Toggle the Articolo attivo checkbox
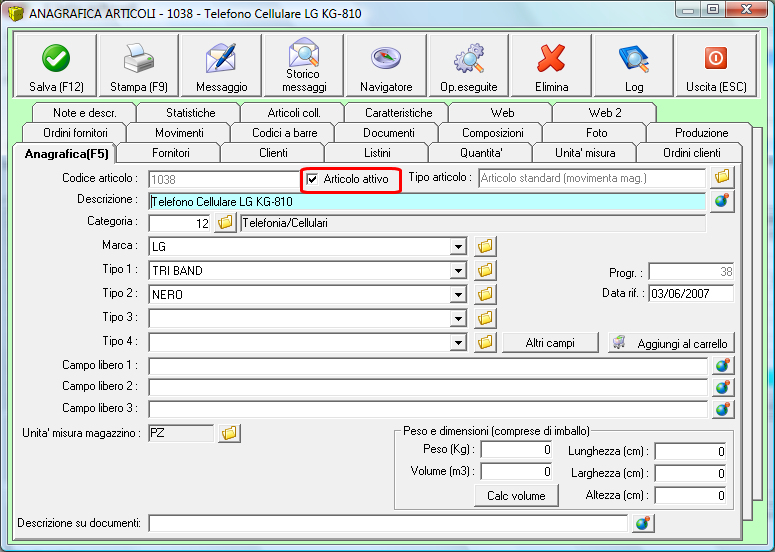 [x=312, y=179]
